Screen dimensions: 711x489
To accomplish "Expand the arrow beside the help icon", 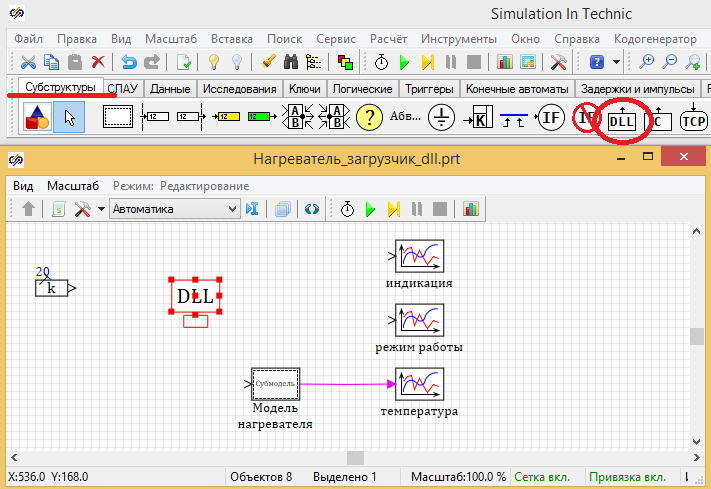I will pos(616,62).
